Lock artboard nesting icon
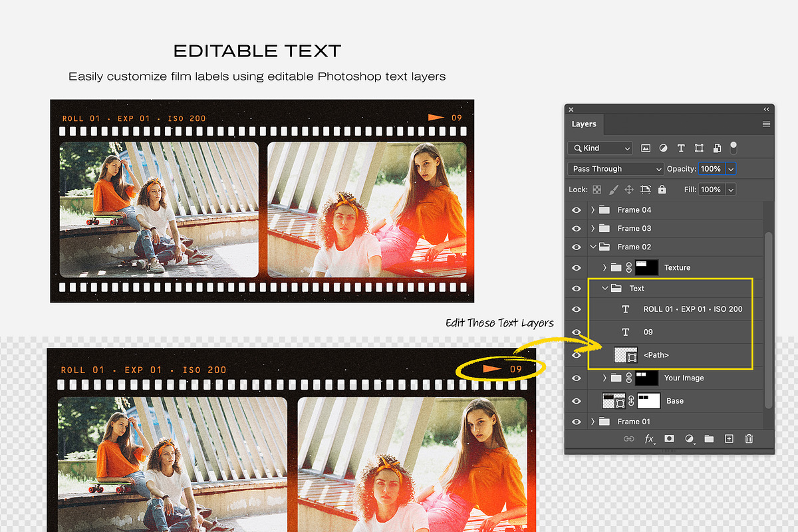This screenshot has width=798, height=532. click(646, 190)
